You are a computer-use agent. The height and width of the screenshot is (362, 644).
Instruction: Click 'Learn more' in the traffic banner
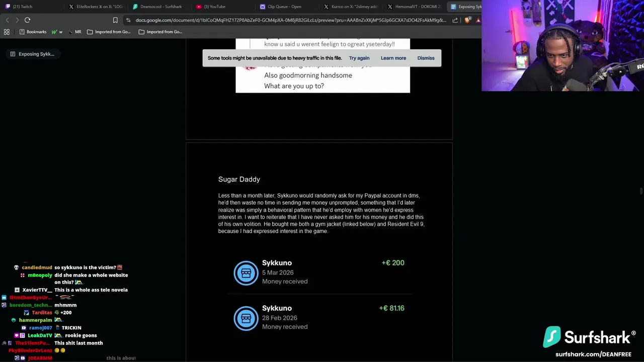[393, 58]
